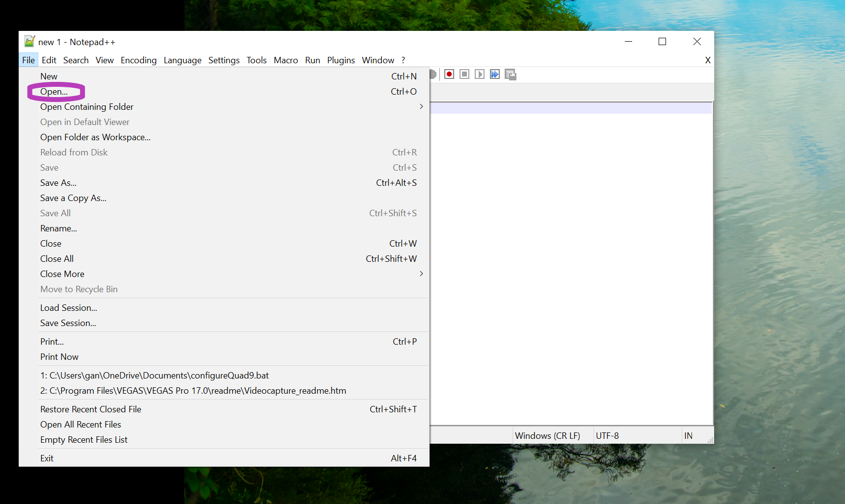Click the IN insert mode status indicator
The image size is (845, 504).
(x=689, y=435)
